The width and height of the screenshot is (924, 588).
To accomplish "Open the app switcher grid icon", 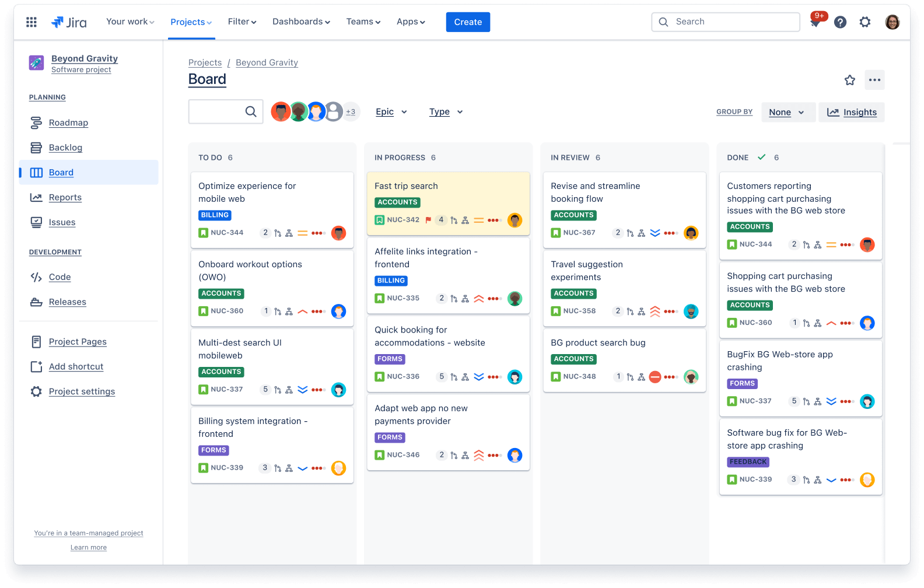I will pyautogui.click(x=32, y=22).
